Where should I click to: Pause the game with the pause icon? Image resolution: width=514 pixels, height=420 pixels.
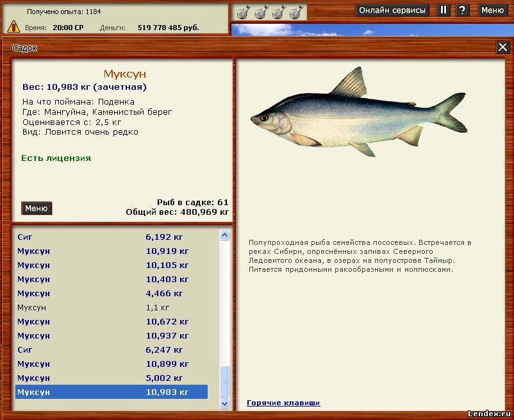pyautogui.click(x=444, y=10)
